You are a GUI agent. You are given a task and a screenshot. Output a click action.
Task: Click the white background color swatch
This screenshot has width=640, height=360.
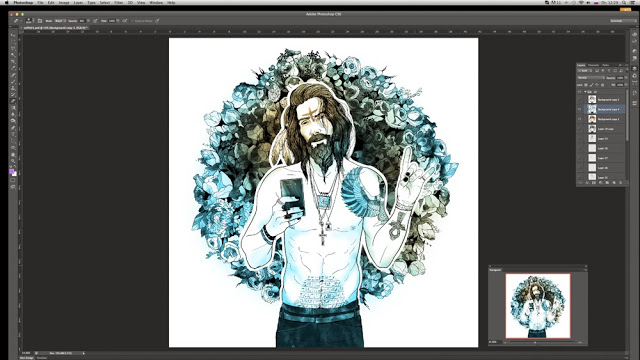point(15,175)
